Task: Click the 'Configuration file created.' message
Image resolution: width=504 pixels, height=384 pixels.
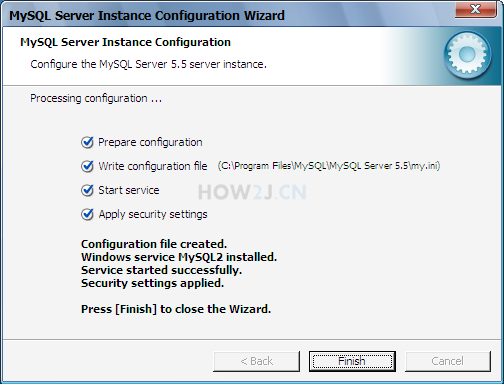Action: [x=154, y=244]
